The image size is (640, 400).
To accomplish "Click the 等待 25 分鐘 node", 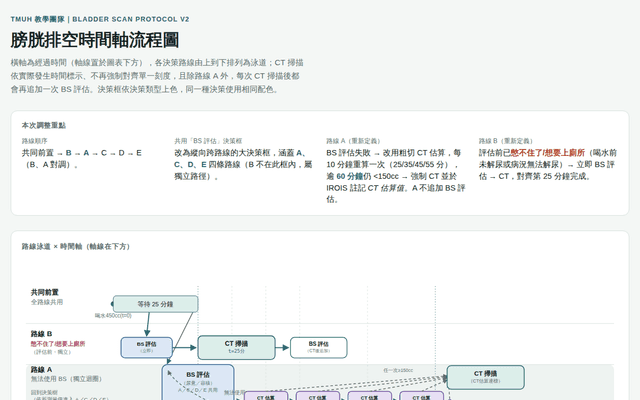I will click(156, 304).
